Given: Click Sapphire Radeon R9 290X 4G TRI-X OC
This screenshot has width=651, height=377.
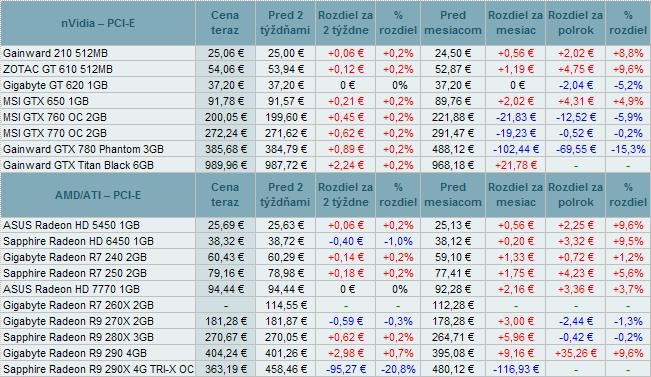Looking at the screenshot, I should click(98, 369).
